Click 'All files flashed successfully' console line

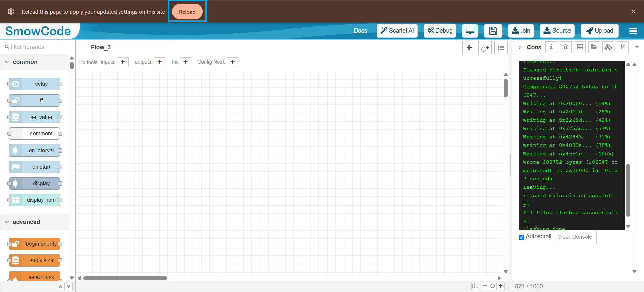[570, 217]
